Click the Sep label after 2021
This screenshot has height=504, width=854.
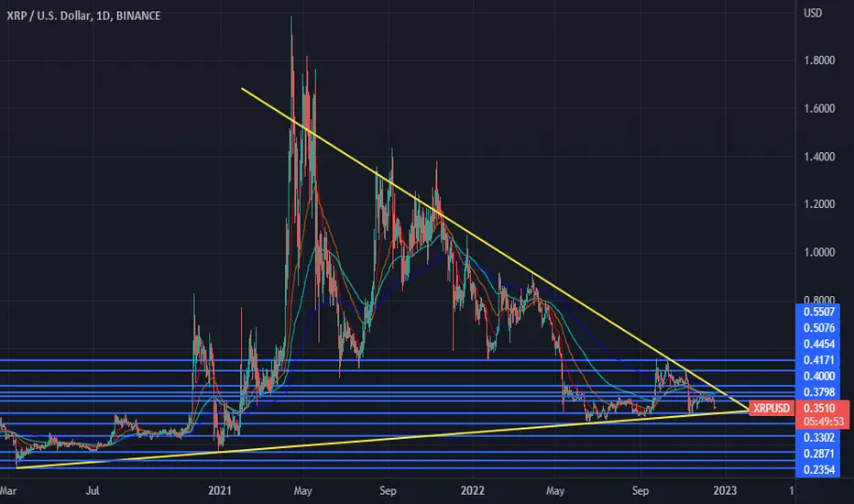click(x=388, y=491)
